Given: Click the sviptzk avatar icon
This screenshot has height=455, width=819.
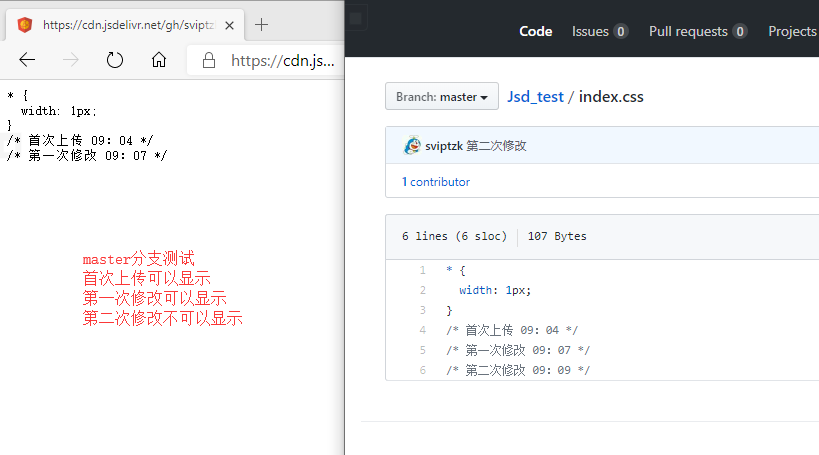Looking at the screenshot, I should tap(412, 146).
